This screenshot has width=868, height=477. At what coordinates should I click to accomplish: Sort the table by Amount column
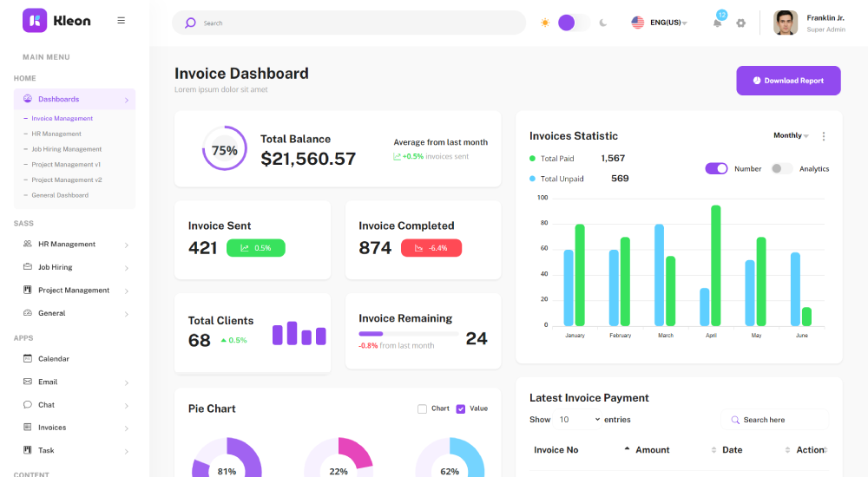click(652, 450)
